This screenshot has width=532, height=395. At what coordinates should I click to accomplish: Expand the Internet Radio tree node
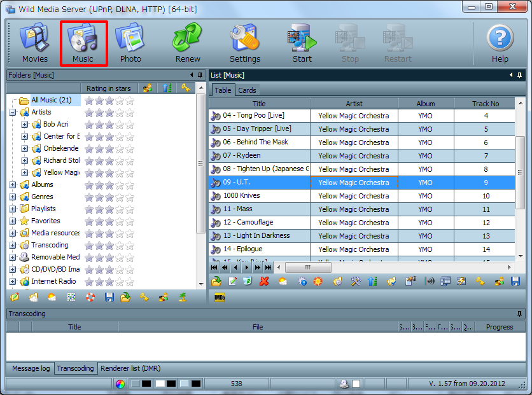tap(13, 281)
